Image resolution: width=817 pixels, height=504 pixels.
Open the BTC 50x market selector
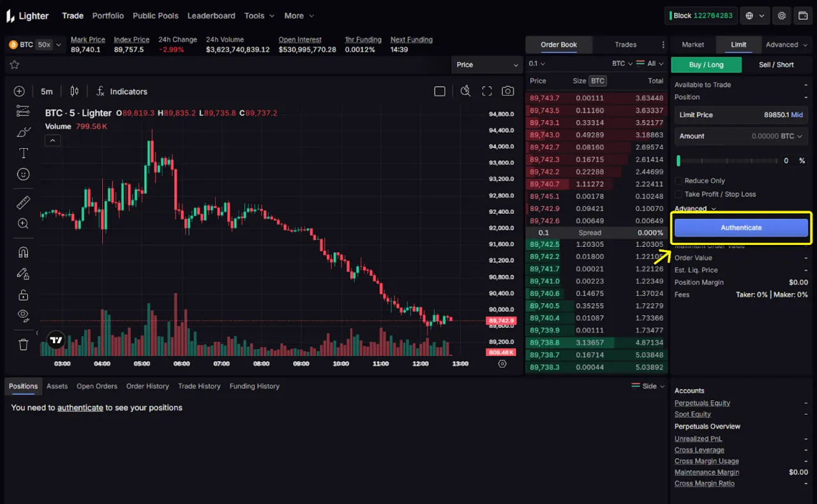pyautogui.click(x=34, y=45)
